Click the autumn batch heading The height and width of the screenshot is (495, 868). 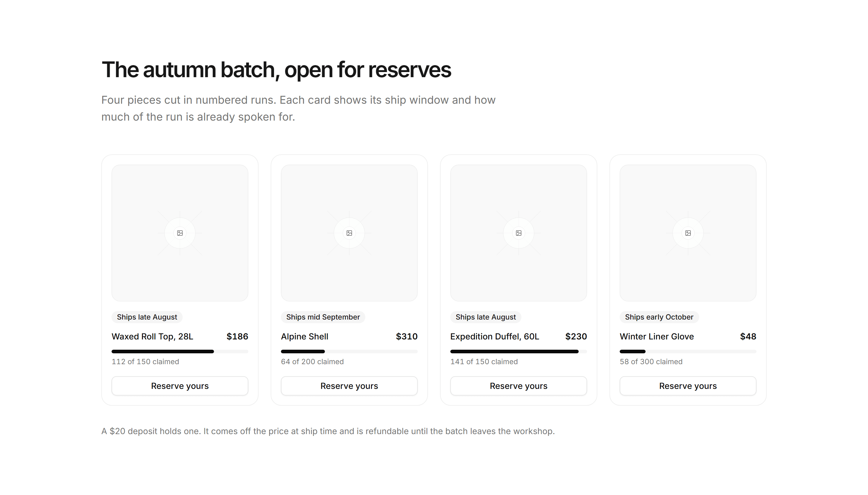[x=276, y=70]
